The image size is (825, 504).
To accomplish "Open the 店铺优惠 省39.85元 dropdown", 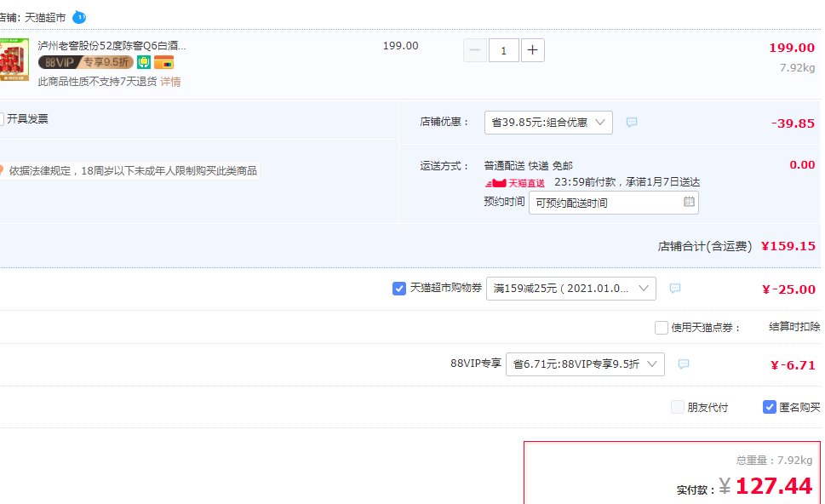I will tap(548, 123).
